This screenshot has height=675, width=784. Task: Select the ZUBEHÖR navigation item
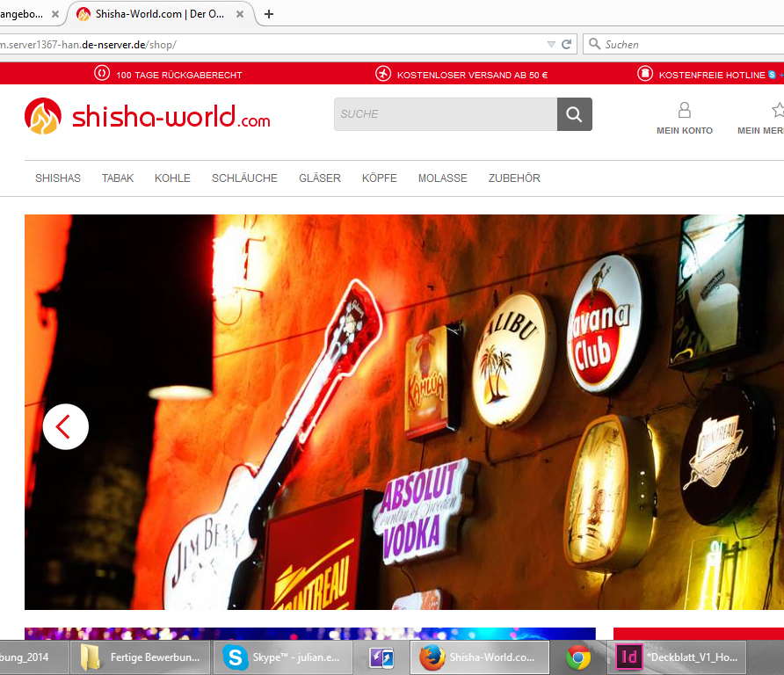[514, 178]
